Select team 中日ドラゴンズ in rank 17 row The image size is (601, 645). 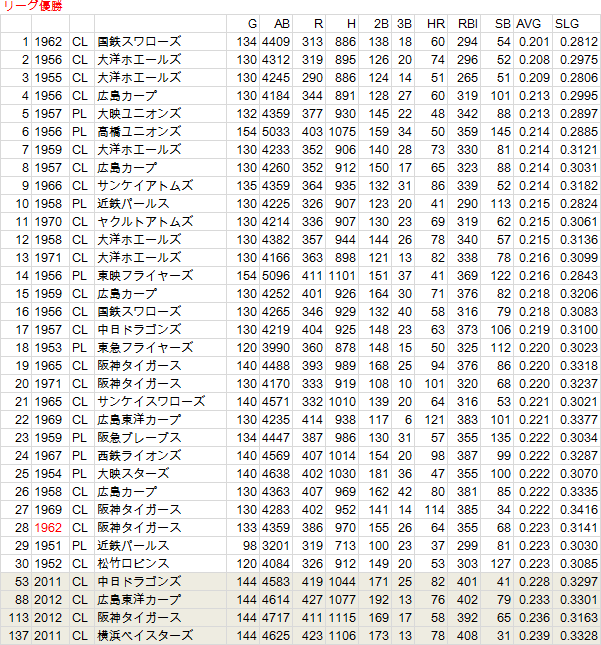[139, 329]
